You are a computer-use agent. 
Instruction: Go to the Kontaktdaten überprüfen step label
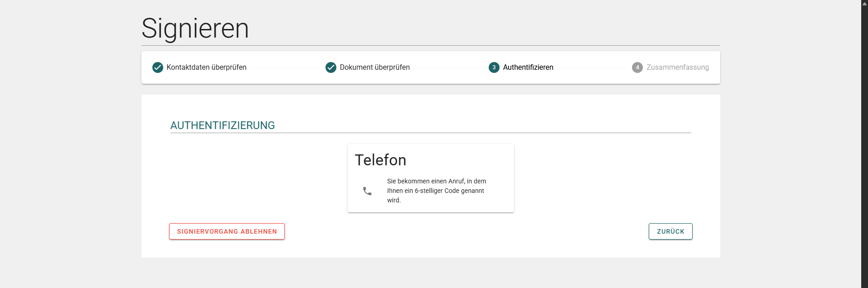point(206,67)
